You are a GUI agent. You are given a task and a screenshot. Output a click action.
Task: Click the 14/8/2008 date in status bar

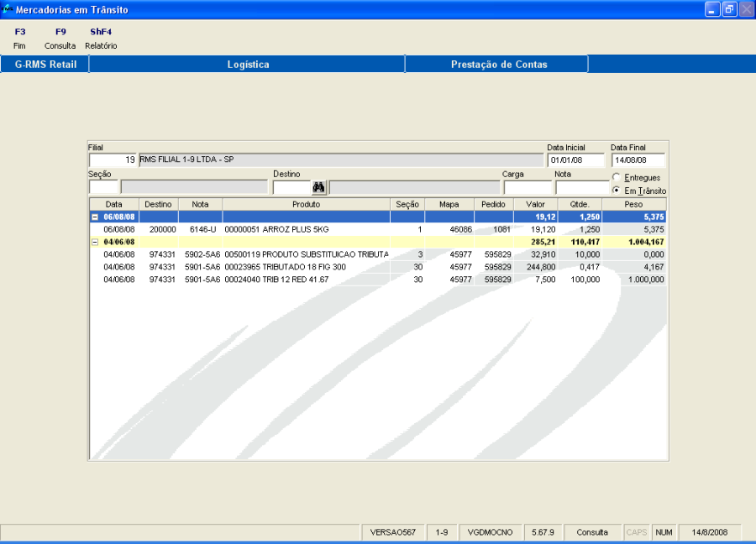click(709, 532)
